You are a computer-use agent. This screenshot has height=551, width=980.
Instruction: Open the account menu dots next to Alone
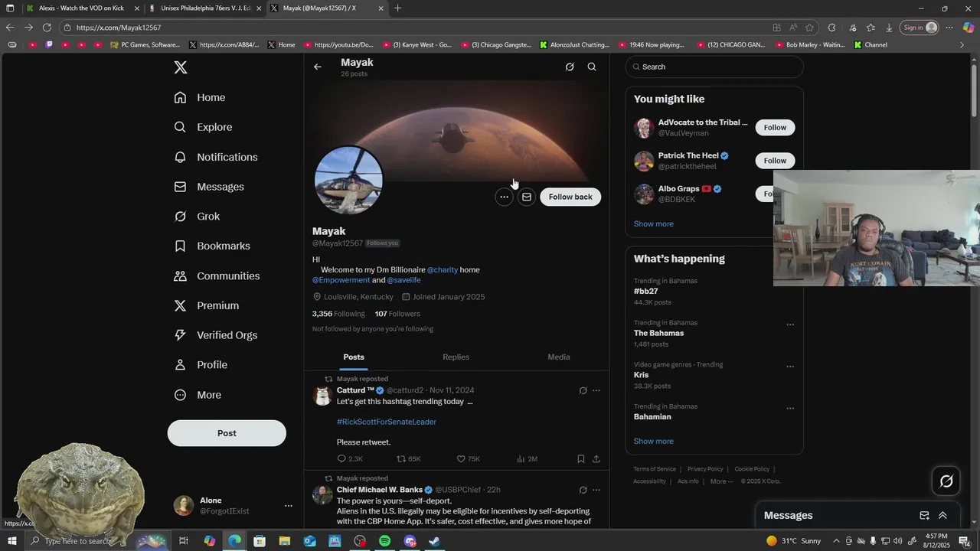(x=289, y=506)
